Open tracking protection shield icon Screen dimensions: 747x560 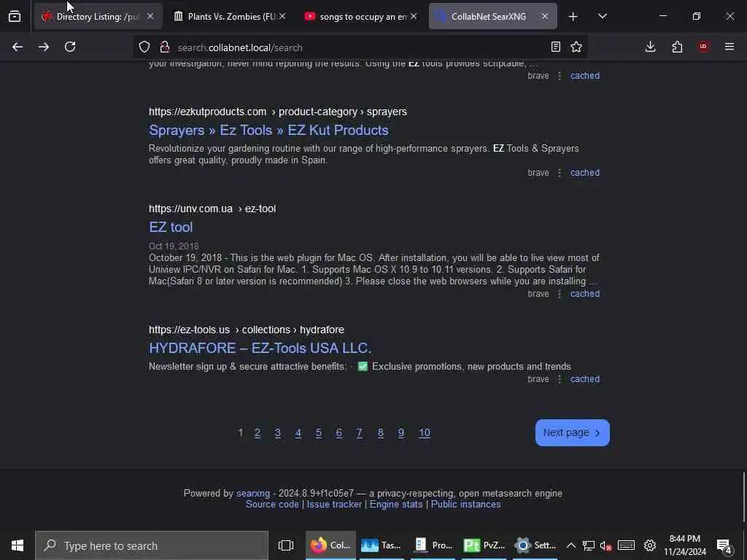click(x=144, y=47)
